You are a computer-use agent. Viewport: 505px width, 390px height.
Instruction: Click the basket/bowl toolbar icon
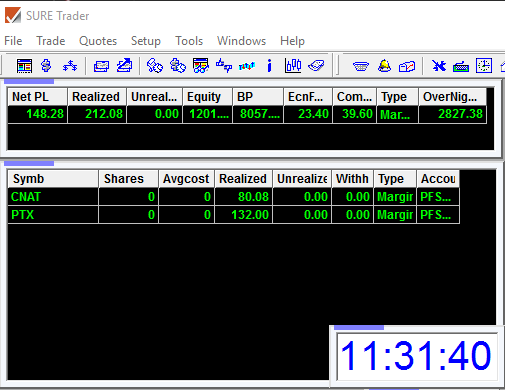coord(361,66)
